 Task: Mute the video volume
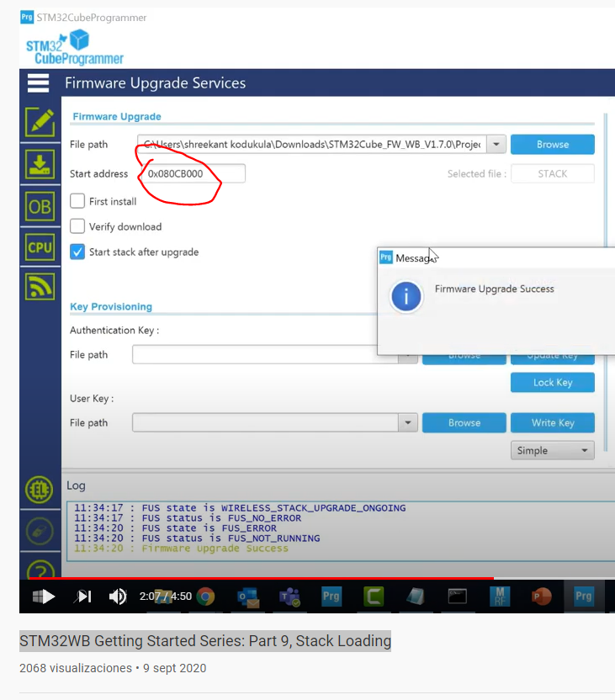(118, 596)
